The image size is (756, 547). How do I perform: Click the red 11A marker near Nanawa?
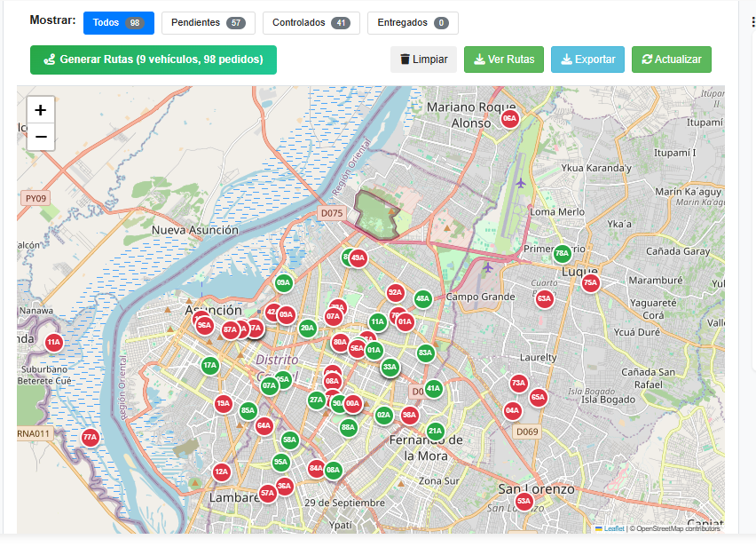[54, 342]
